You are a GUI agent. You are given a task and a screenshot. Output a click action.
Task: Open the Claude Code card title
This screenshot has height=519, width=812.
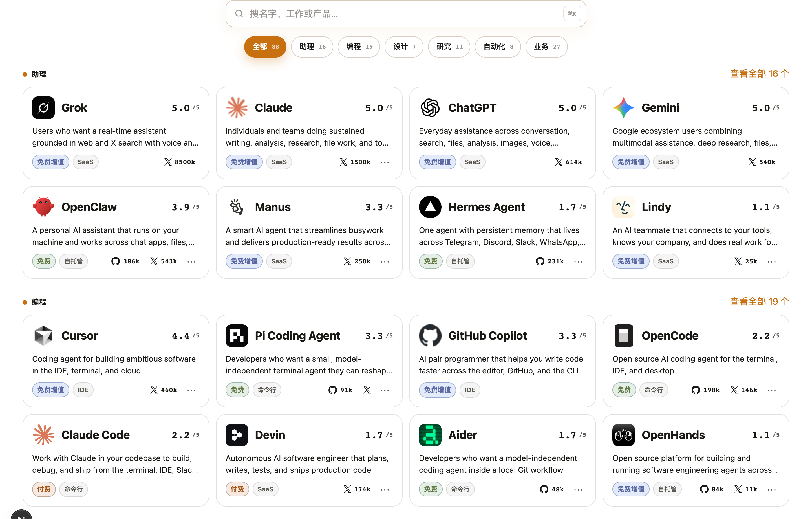click(95, 435)
